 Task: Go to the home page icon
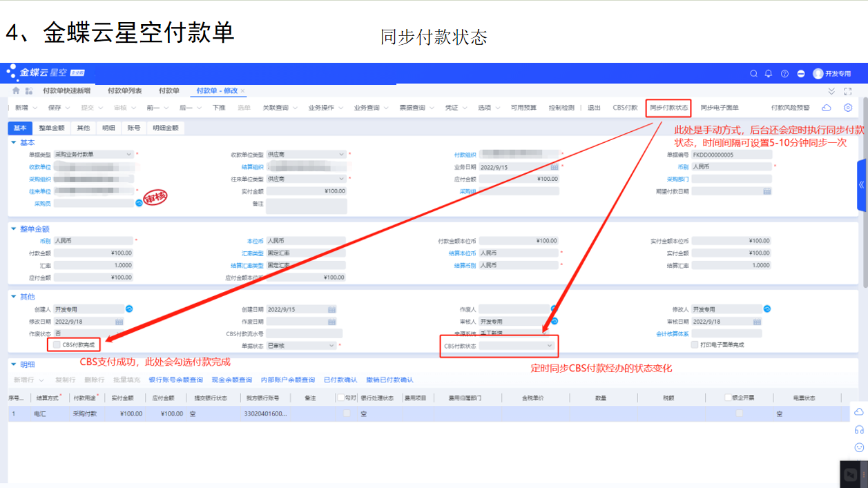16,90
